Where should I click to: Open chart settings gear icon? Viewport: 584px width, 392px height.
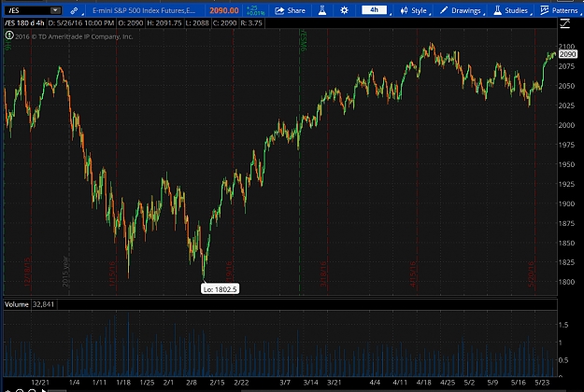tap(344, 10)
